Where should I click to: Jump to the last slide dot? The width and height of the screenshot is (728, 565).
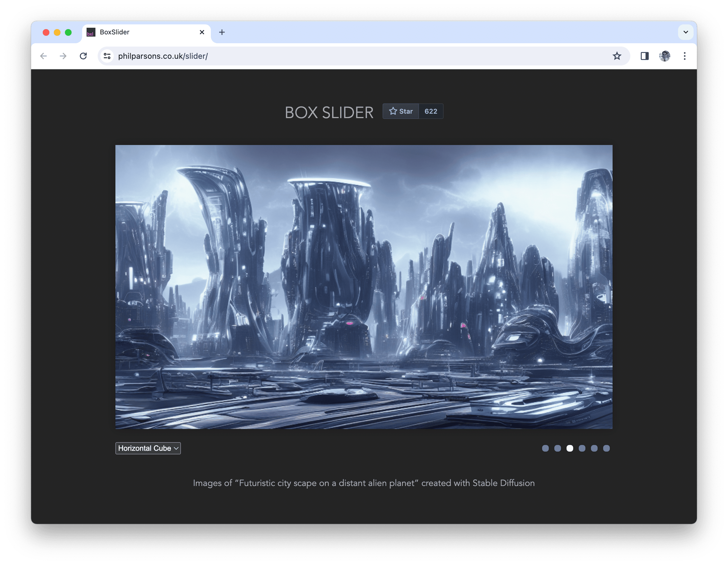point(606,448)
